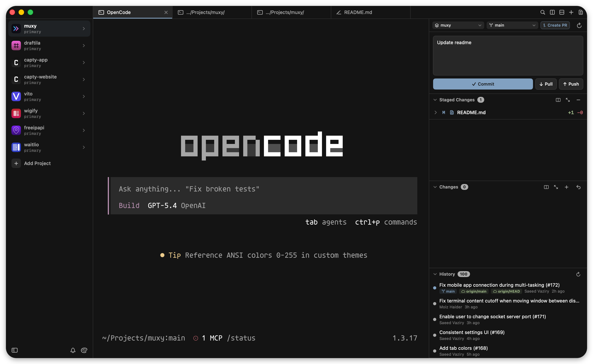Expand the capty-website project chevron

pyautogui.click(x=84, y=79)
